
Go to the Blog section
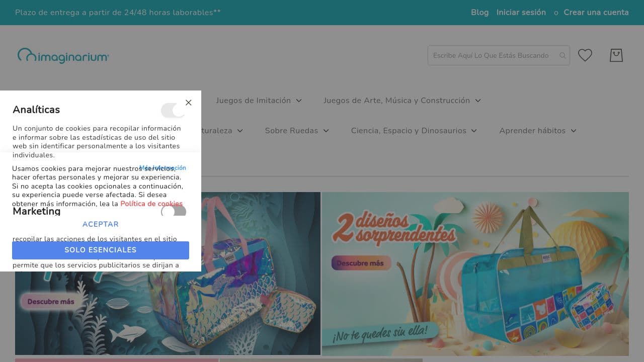tap(479, 13)
